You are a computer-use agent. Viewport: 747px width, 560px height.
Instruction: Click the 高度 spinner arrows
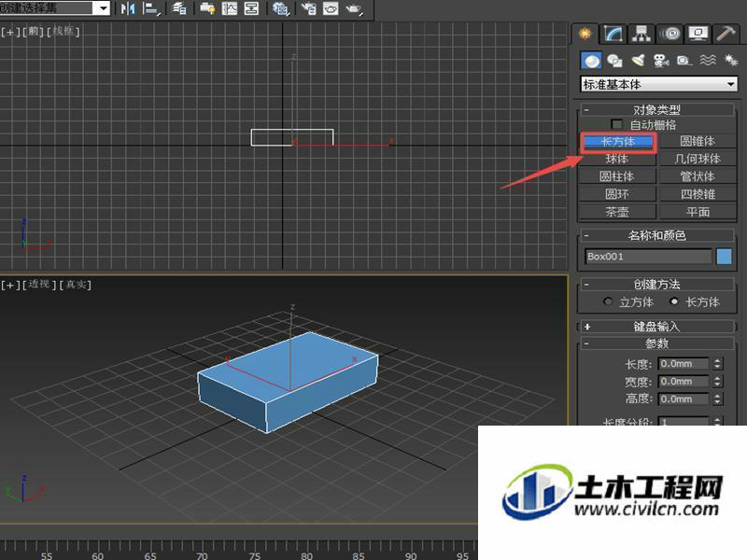click(x=717, y=399)
